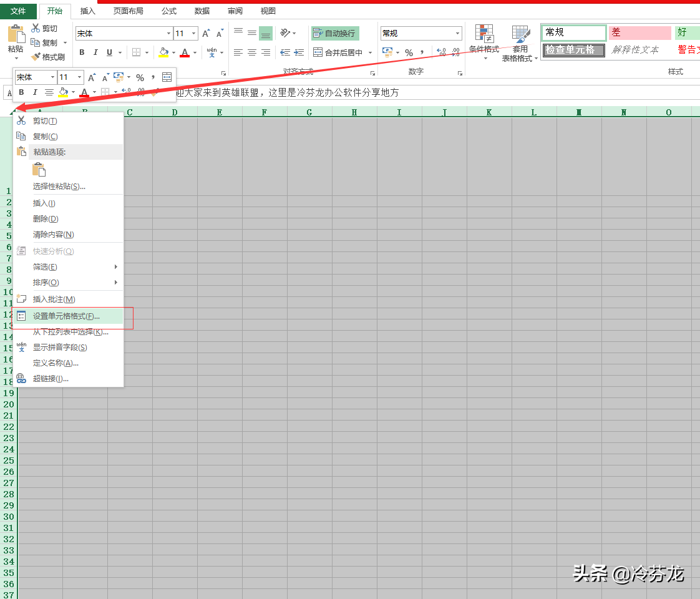This screenshot has width=700, height=599.
Task: Apply ribbon fill color bucket
Action: 164,52
